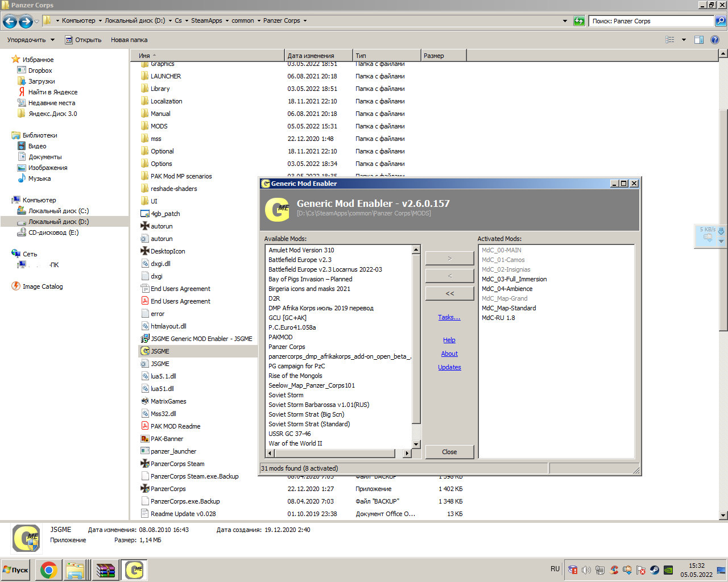The image size is (728, 582).
Task: Toggle the Explorer preview pane icon
Action: (x=699, y=40)
